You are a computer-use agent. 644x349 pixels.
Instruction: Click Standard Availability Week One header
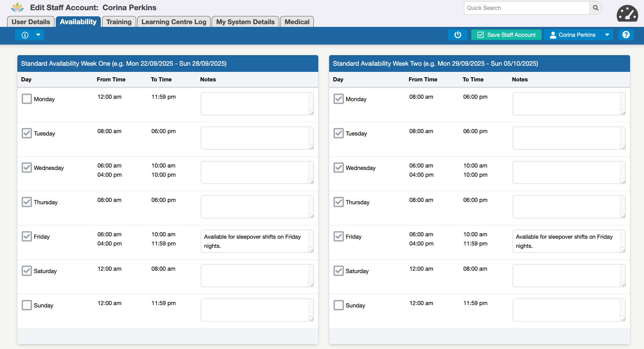[x=168, y=63]
